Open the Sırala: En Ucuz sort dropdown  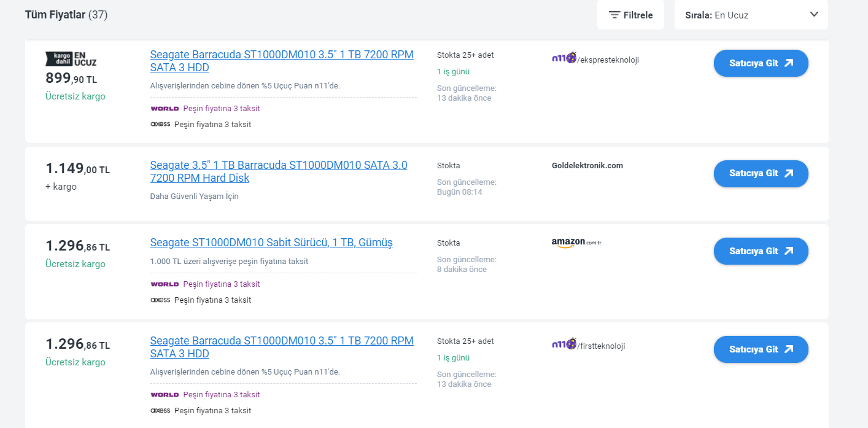751,15
